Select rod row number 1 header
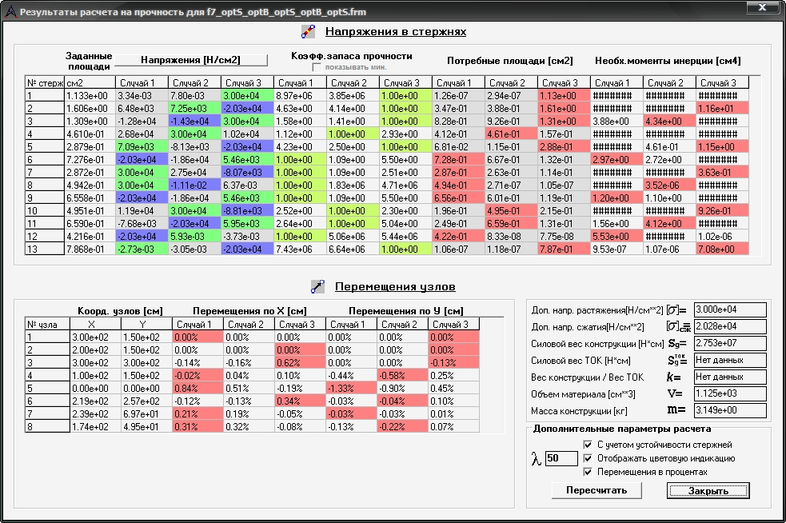Screen dimensions: 786x523 [x=45, y=95]
